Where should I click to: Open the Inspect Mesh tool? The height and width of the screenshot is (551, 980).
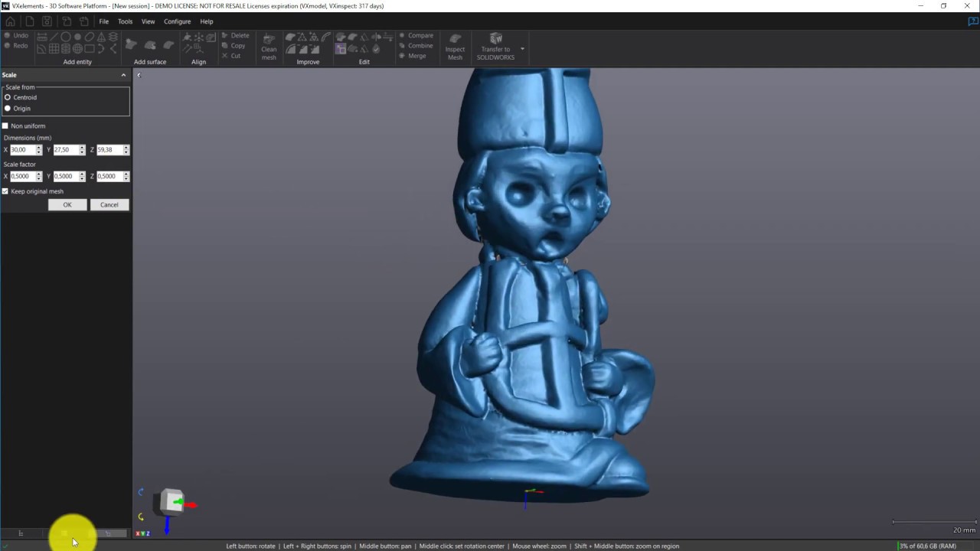click(x=455, y=47)
